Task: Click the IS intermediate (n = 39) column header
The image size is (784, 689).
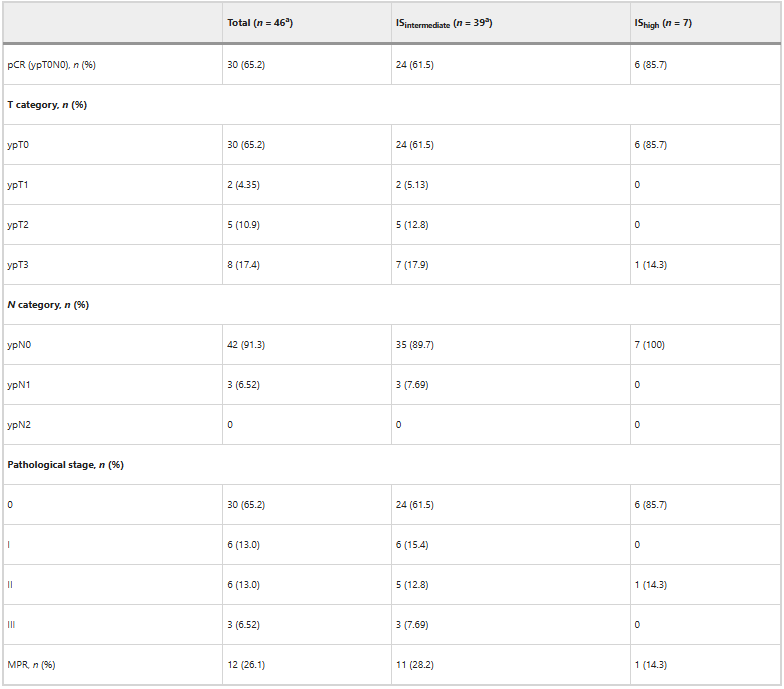Action: [446, 23]
